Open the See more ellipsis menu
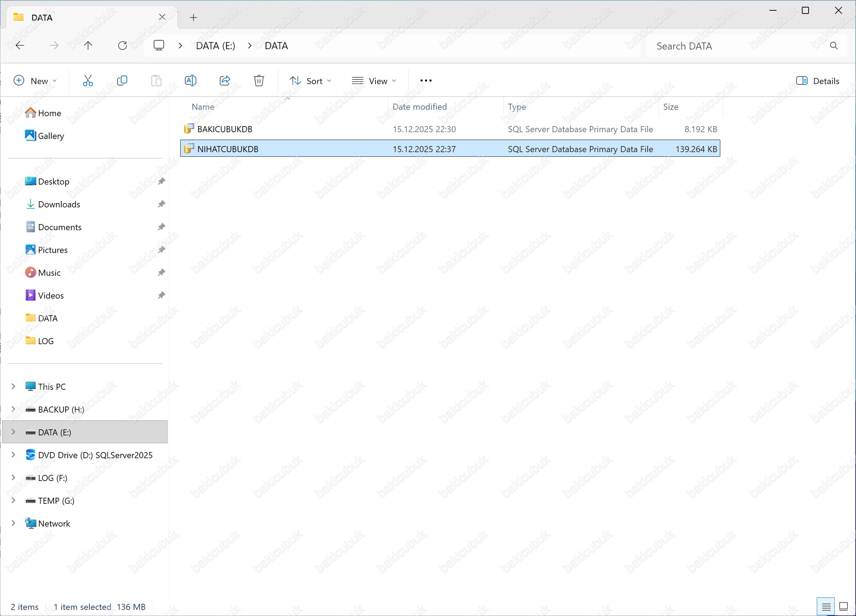Screen dimensions: 856x616 point(426,81)
